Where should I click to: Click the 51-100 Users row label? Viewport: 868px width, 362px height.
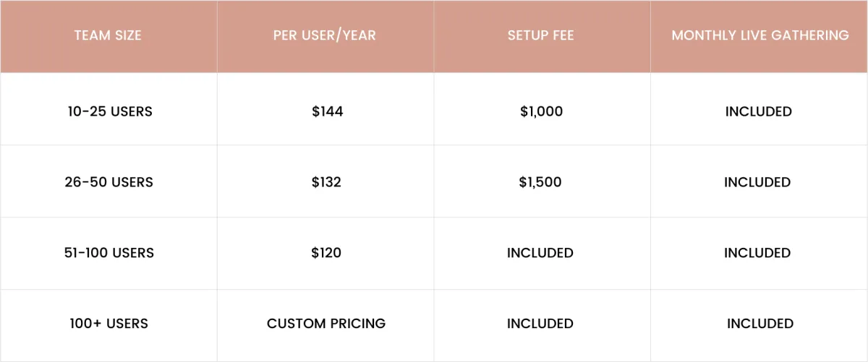(109, 253)
